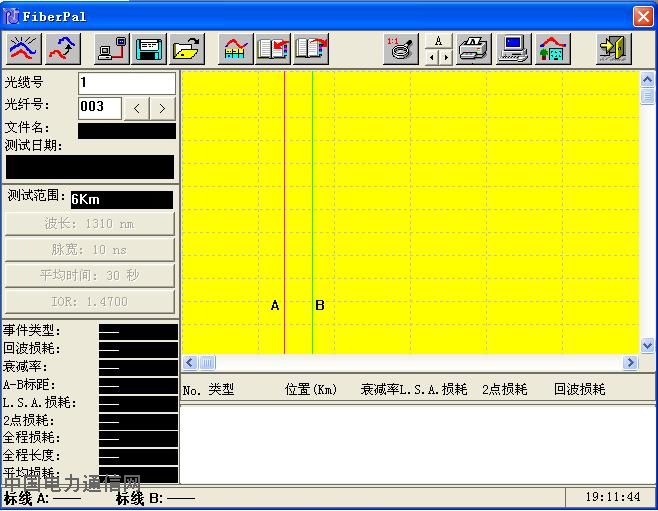Click the exit door icon

pos(614,48)
